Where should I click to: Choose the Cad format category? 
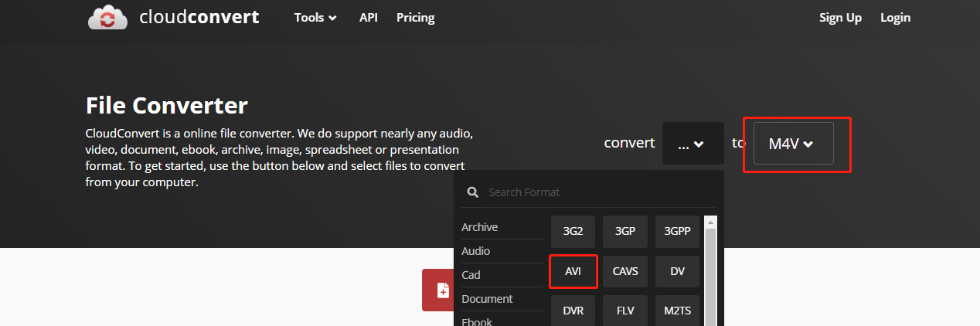[472, 275]
